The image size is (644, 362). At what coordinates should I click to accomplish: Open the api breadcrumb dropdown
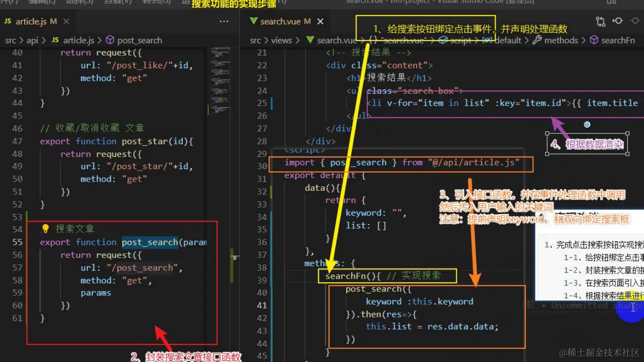coord(32,40)
